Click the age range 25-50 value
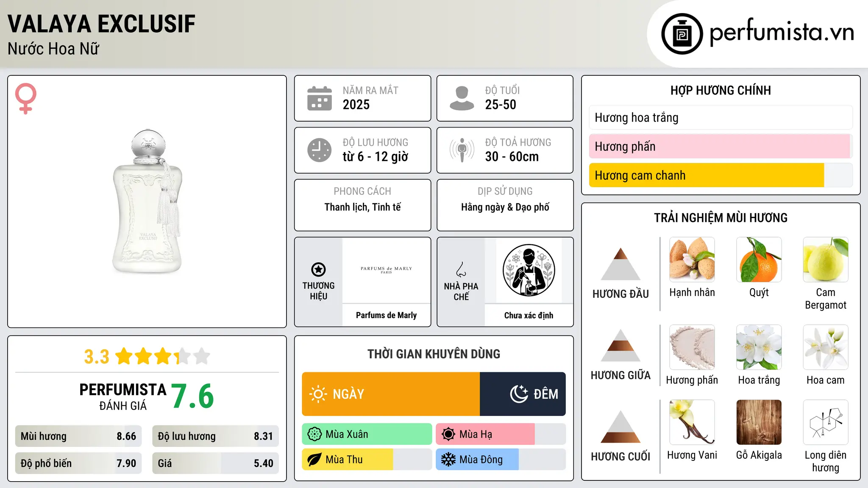This screenshot has width=868, height=488. point(501,105)
